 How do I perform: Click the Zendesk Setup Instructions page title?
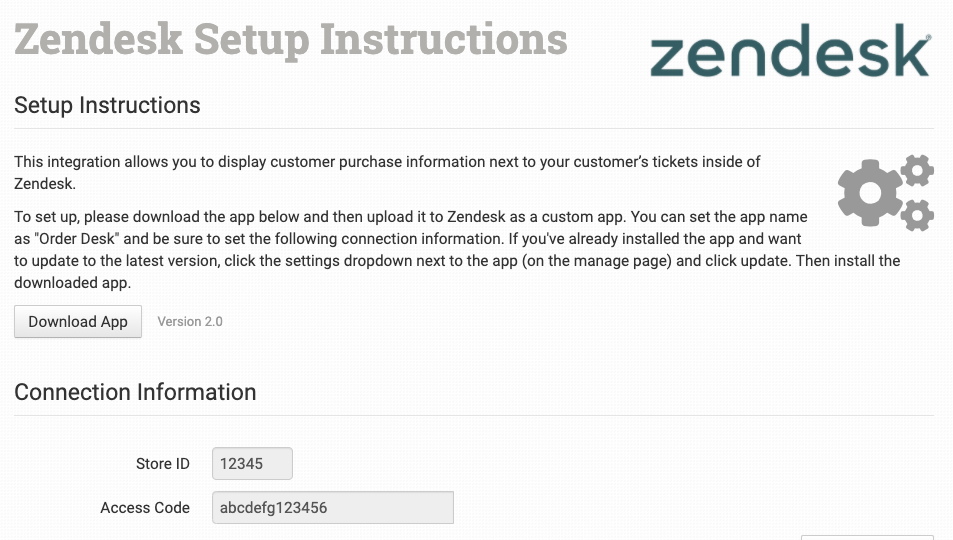291,40
